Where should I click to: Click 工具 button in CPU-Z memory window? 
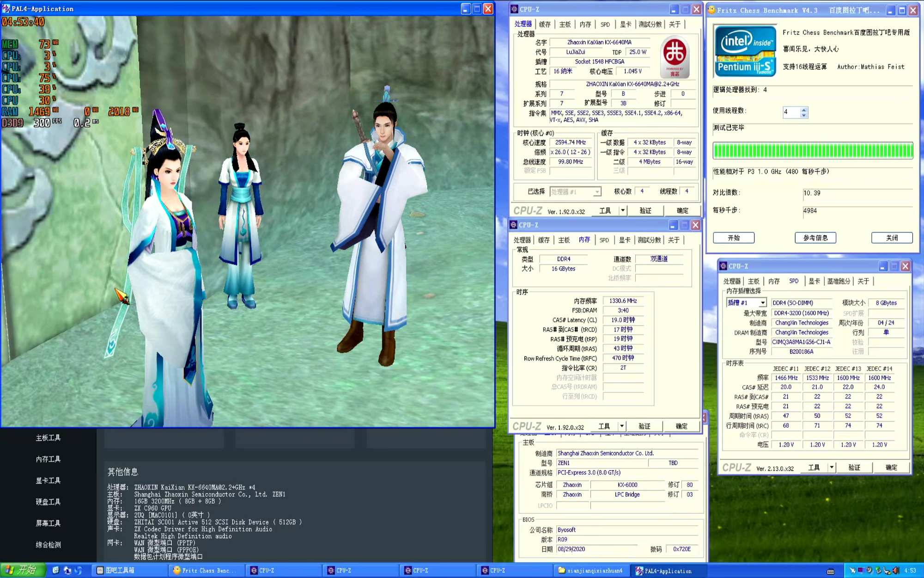pos(604,426)
